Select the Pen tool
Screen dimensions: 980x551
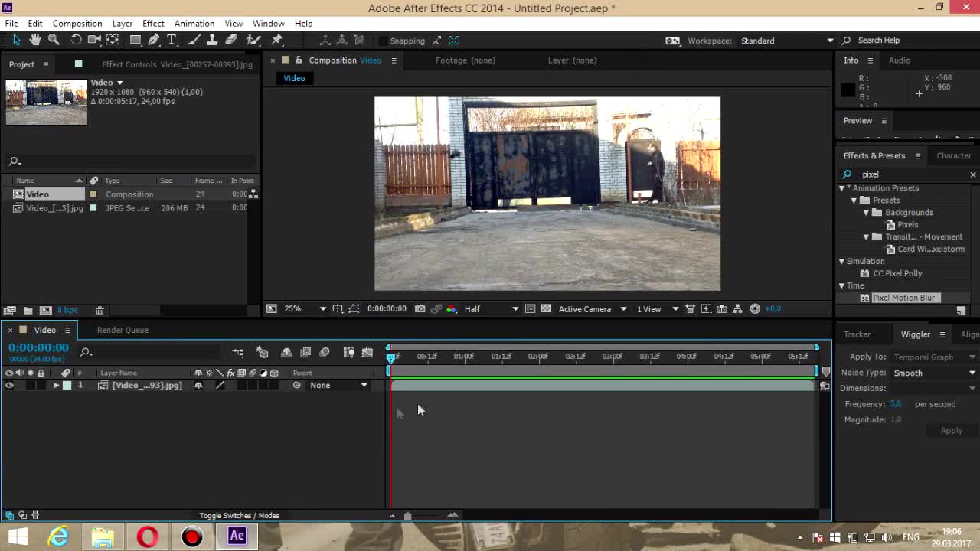(154, 40)
